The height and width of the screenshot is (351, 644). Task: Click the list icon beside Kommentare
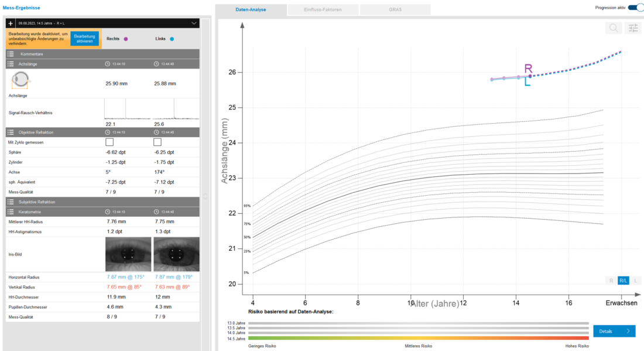pos(11,53)
